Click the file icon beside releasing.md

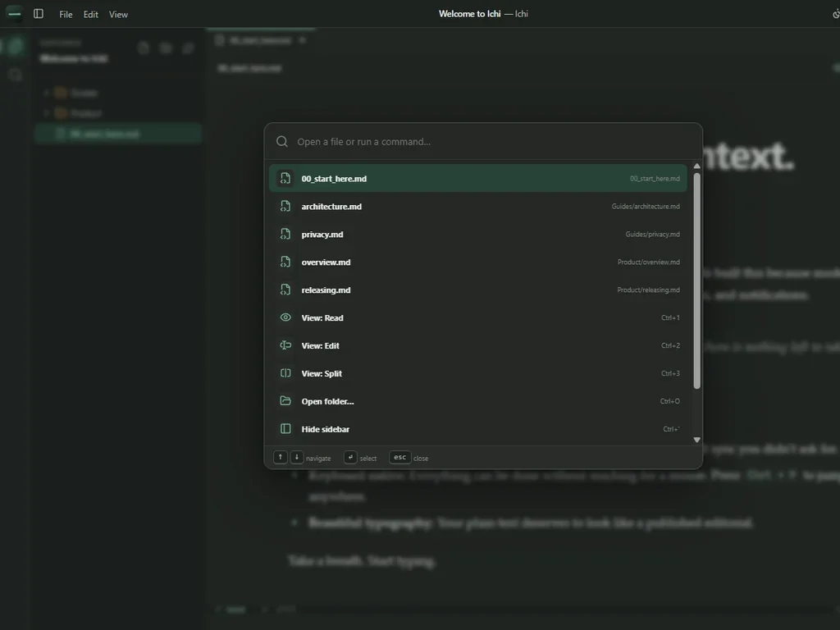tap(285, 290)
